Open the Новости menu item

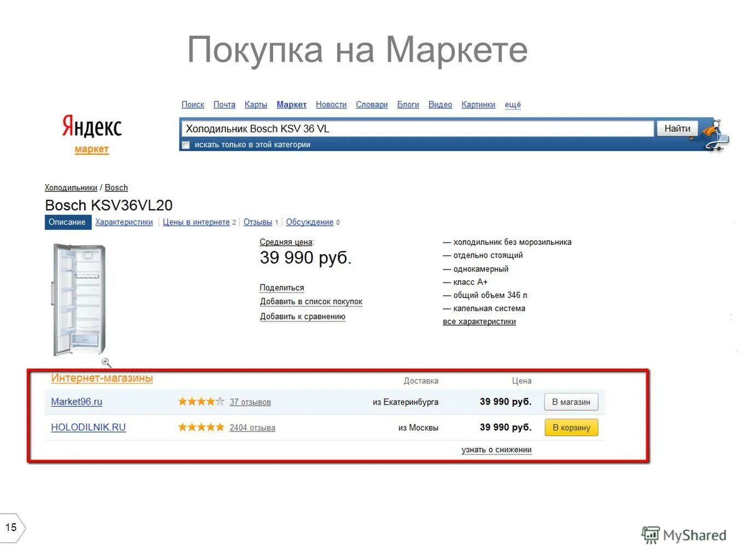[x=331, y=104]
